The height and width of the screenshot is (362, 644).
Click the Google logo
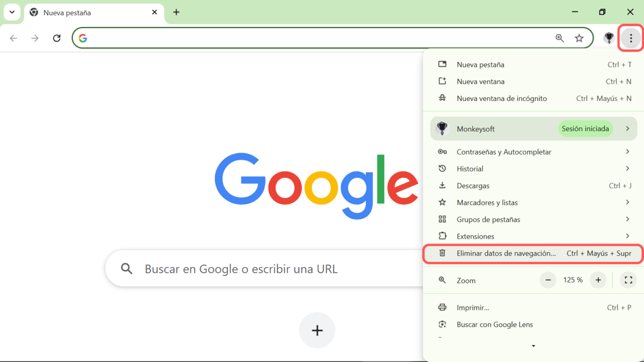316,186
